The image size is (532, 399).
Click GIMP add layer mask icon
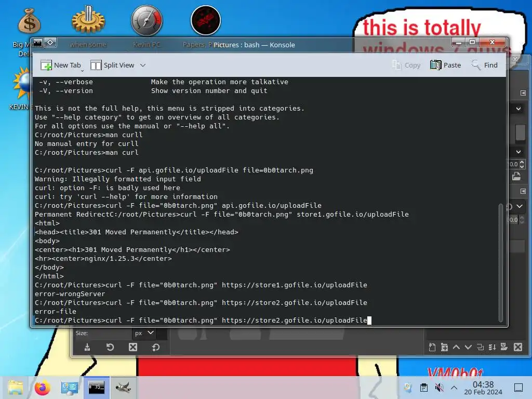click(x=504, y=347)
